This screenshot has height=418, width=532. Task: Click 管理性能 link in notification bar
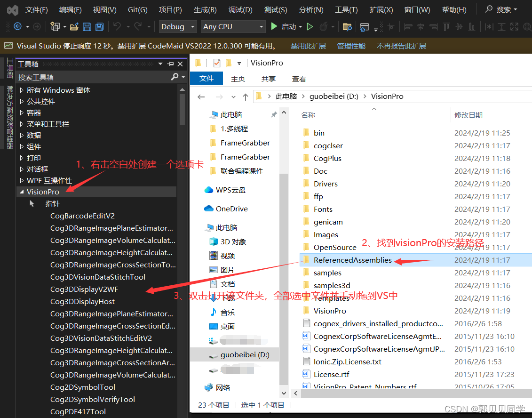point(351,46)
